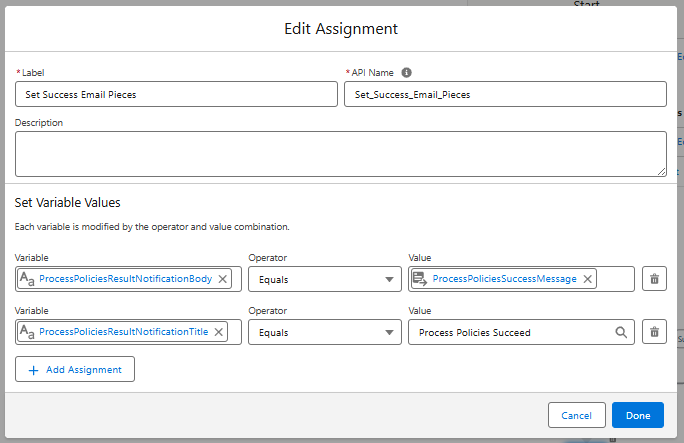Remove ProcessPoliciesResultNotificationBody variable with its X
Image resolution: width=684 pixels, height=443 pixels.
(222, 279)
